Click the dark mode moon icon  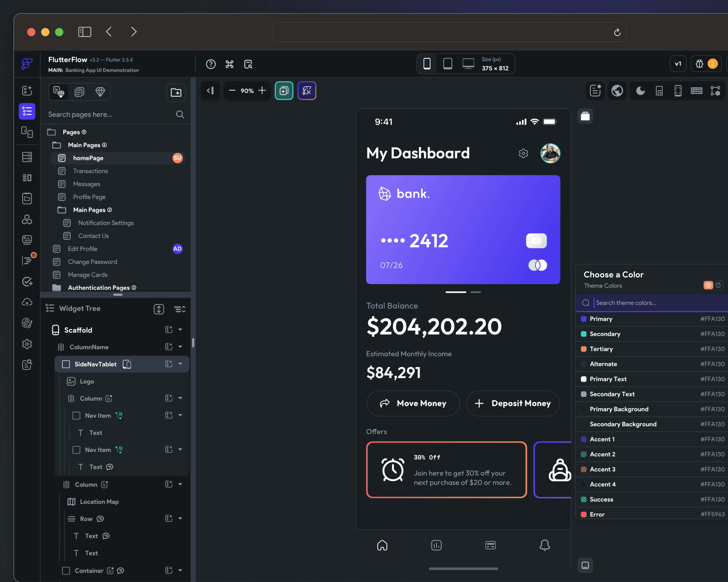640,91
